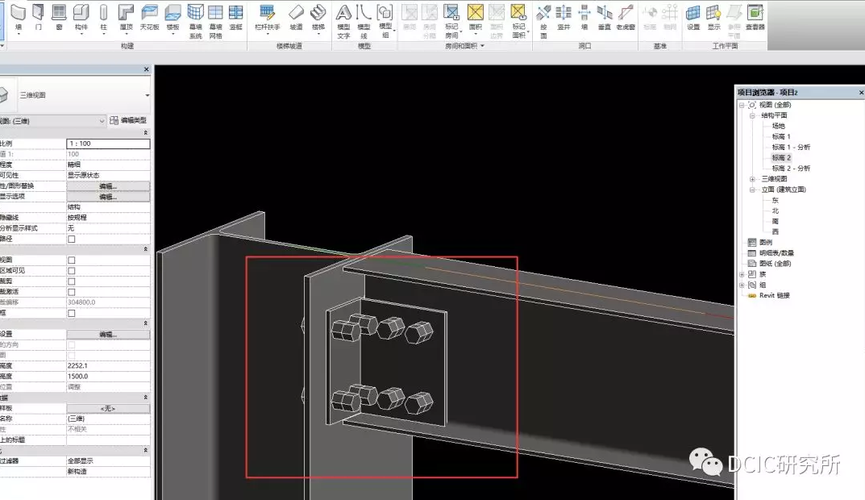Toggle the annotation crop (裁剪) checkbox
The width and height of the screenshot is (865, 500).
pos(72,281)
